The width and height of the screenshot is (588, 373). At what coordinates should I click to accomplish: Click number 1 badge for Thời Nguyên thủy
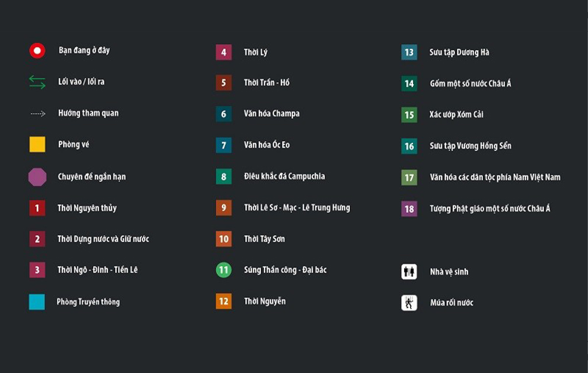37,208
